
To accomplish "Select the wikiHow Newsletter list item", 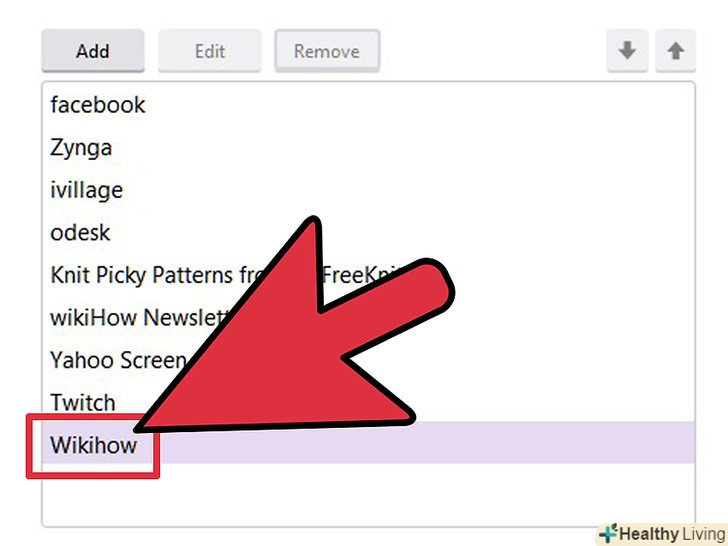I will point(139,318).
